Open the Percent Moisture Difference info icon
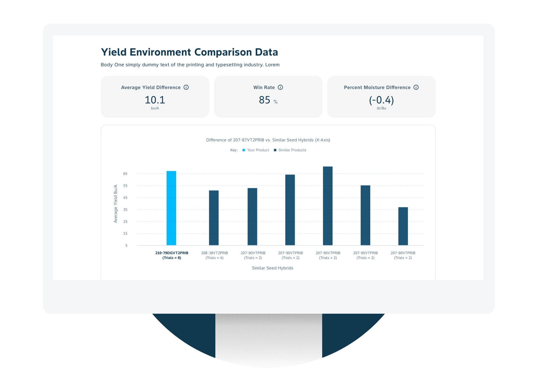Viewport: 537px width, 392px height. pos(416,87)
